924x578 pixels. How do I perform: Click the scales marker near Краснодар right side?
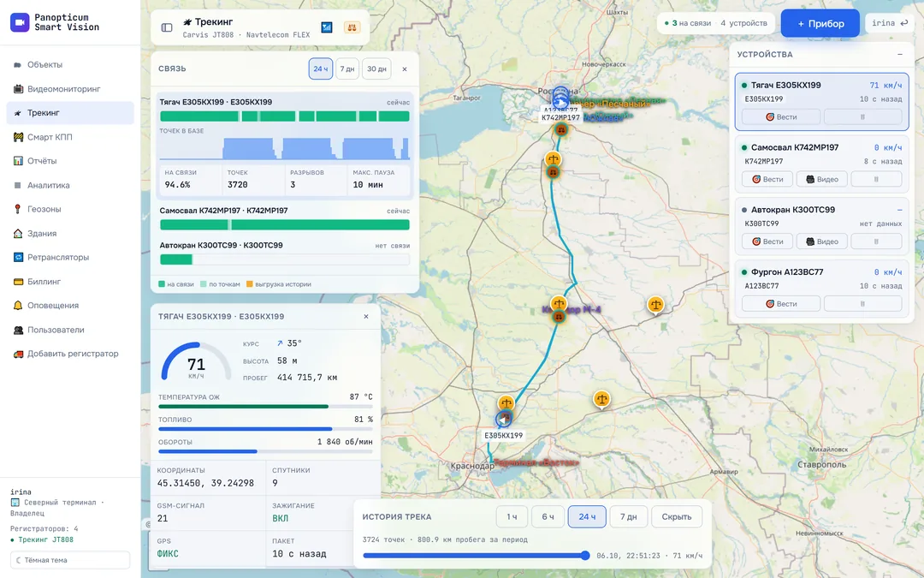[601, 400]
